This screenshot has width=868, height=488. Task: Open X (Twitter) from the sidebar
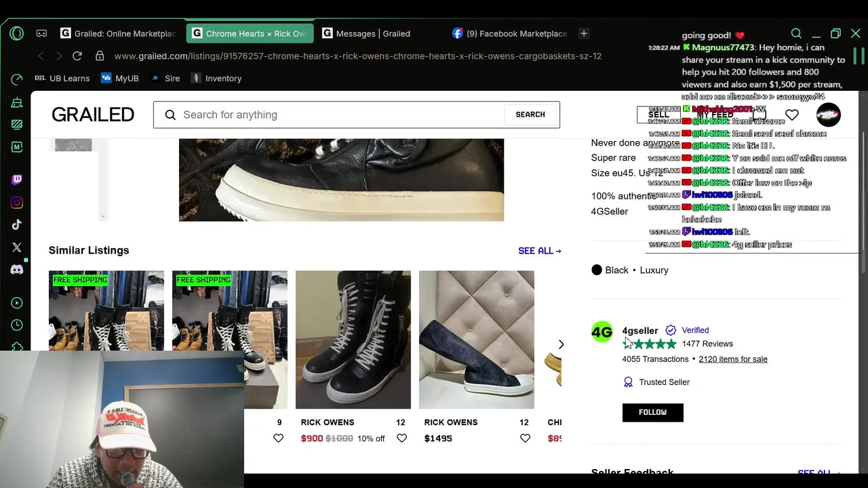17,247
